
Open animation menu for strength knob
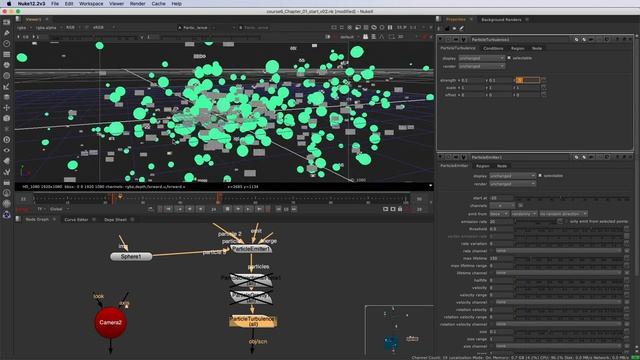[543, 80]
